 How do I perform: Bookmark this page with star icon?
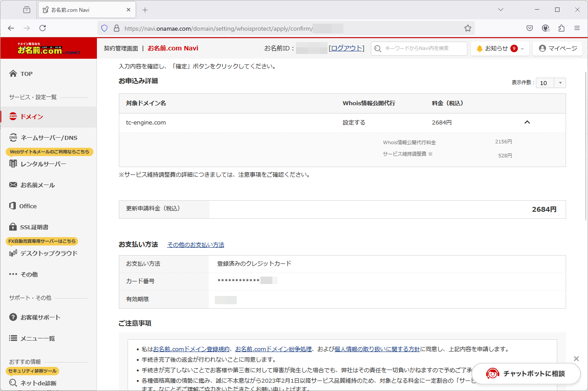467,28
